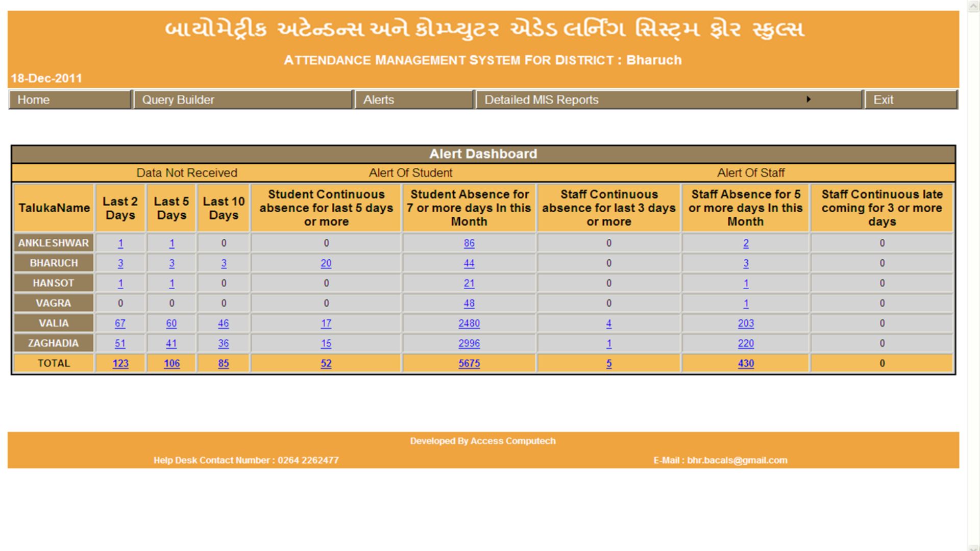
Task: Click the Exit menu item
Action: pyautogui.click(x=884, y=100)
